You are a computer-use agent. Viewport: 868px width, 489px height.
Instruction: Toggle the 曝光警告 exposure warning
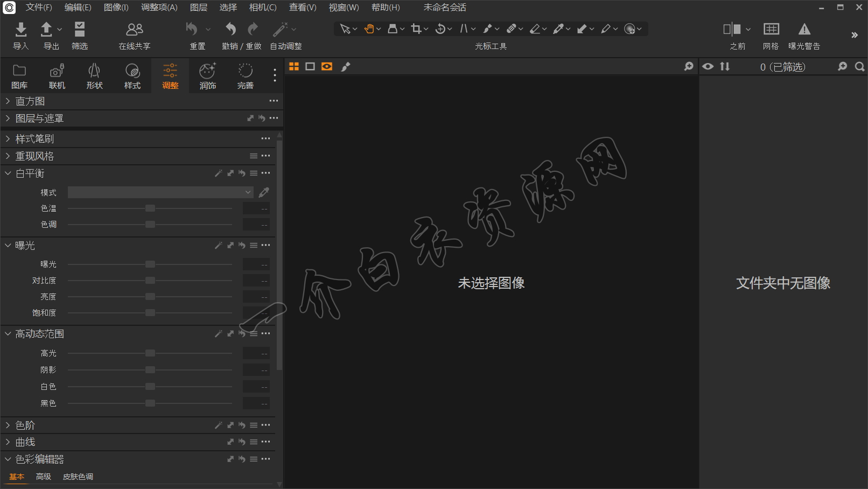804,30
